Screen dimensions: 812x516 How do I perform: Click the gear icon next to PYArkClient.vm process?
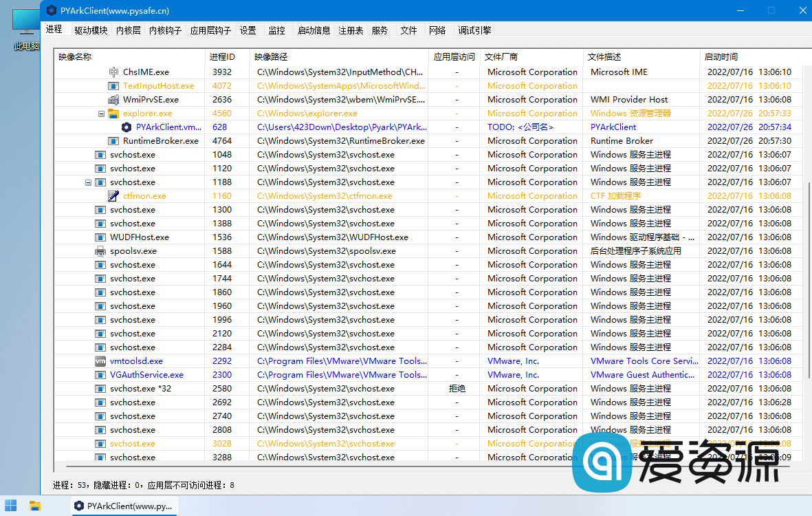tap(126, 127)
